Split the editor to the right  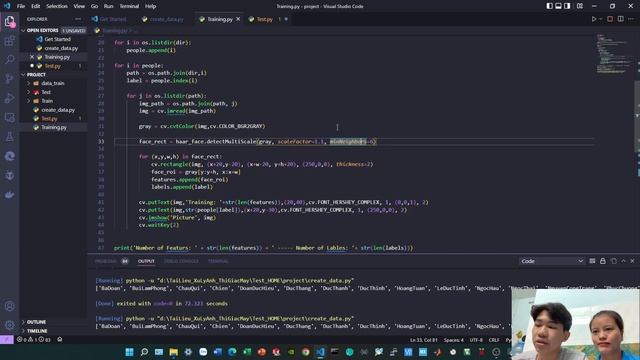[620, 19]
